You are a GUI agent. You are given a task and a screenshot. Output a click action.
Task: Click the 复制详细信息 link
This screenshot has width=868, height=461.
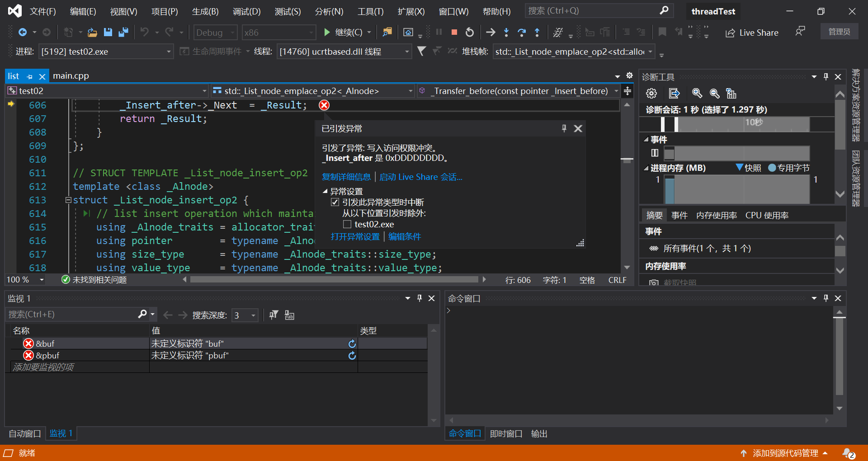coord(346,177)
